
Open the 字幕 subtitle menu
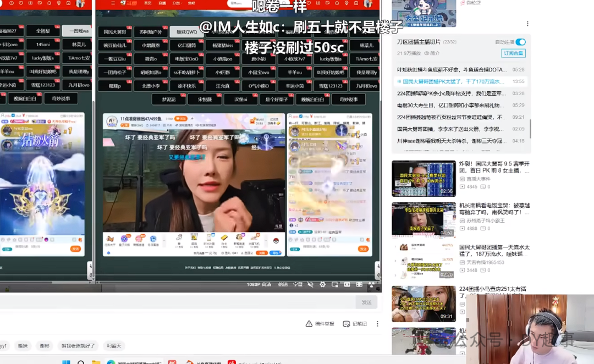pos(298,284)
